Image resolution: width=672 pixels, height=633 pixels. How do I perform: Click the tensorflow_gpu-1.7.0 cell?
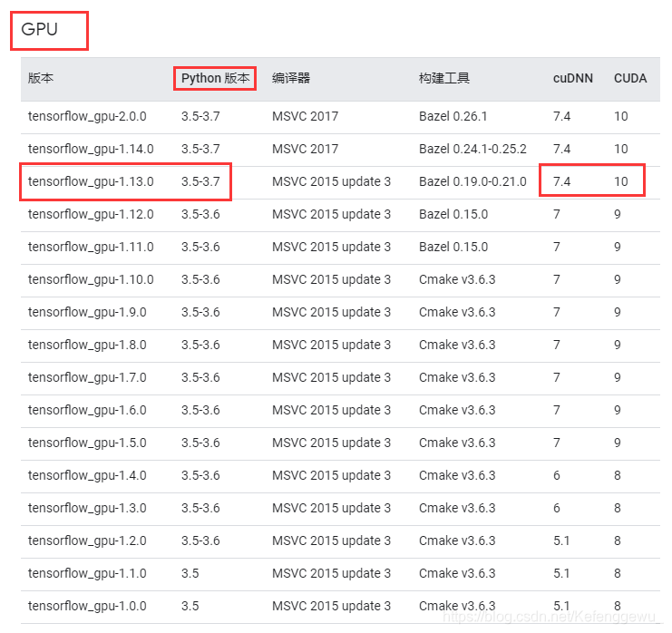87,377
